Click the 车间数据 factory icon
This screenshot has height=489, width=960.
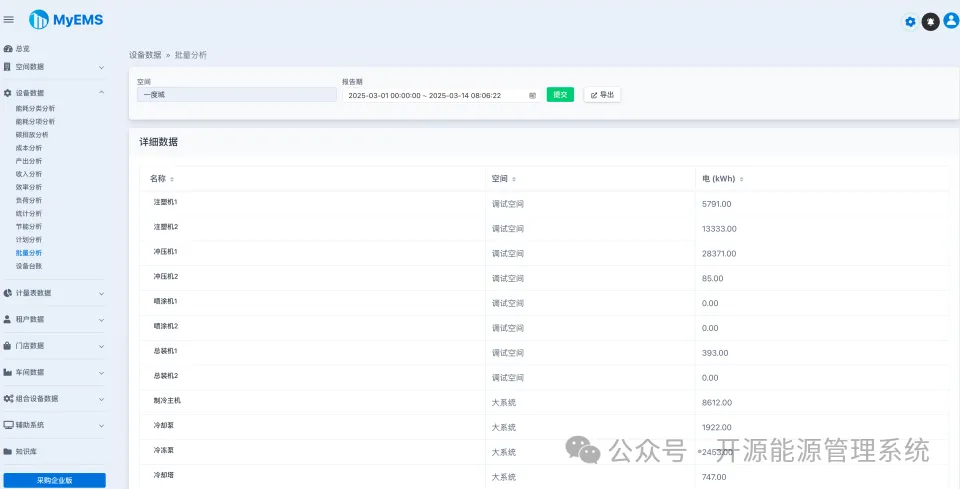(x=8, y=372)
